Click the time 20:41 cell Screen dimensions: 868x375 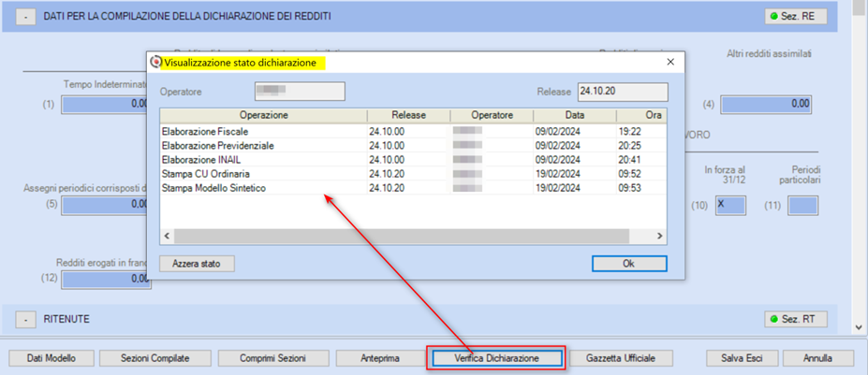tap(641, 160)
